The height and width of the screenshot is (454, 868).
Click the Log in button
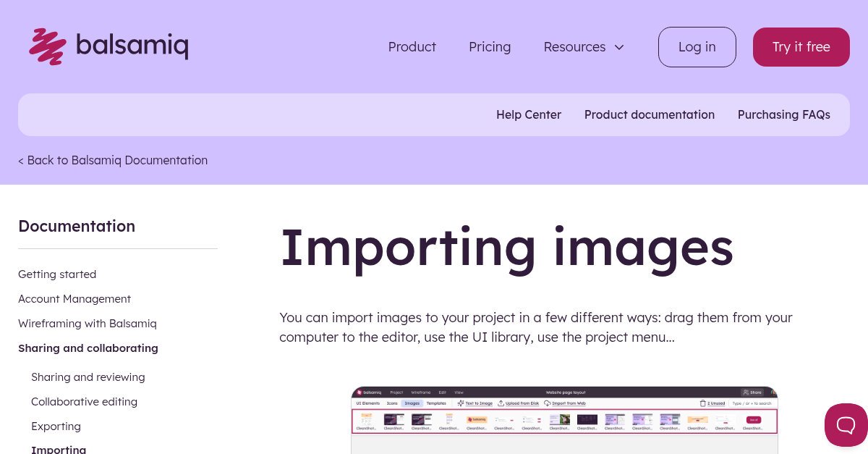pos(697,46)
